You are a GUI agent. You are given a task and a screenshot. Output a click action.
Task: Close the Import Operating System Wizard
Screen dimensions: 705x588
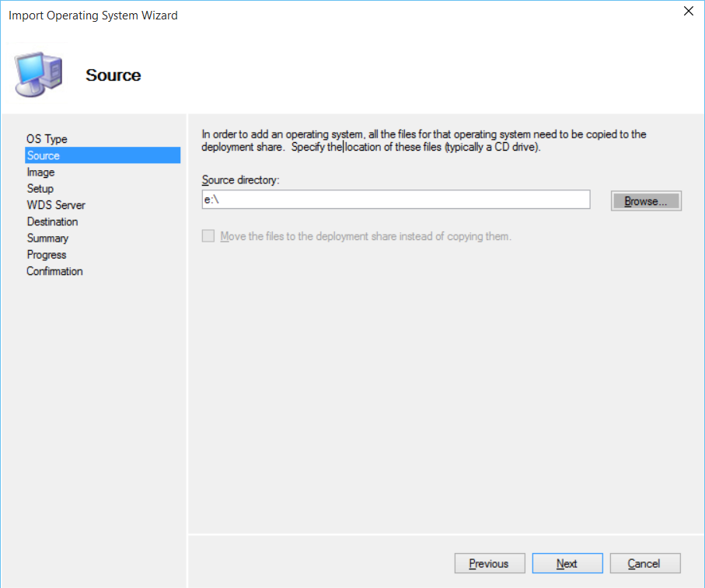click(x=688, y=12)
